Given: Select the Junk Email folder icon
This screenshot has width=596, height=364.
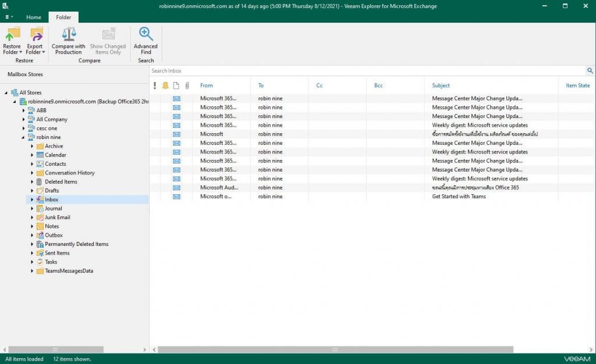Looking at the screenshot, I should tap(40, 217).
